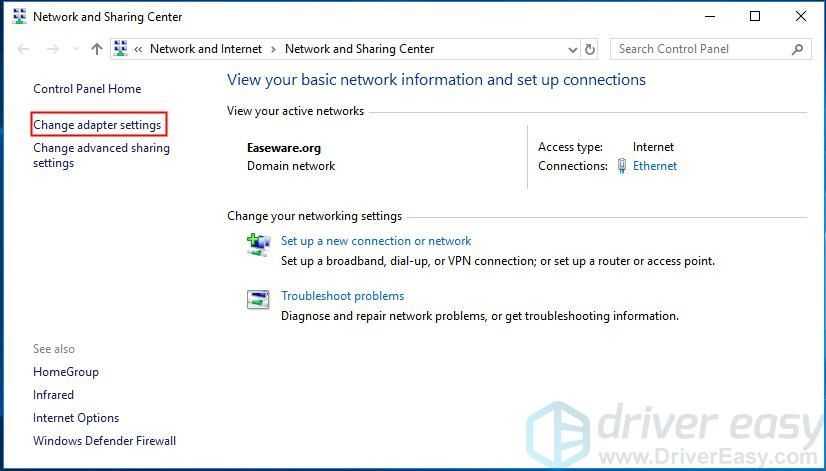Click the search magnifier icon
This screenshot has width=826, height=471.
(797, 49)
